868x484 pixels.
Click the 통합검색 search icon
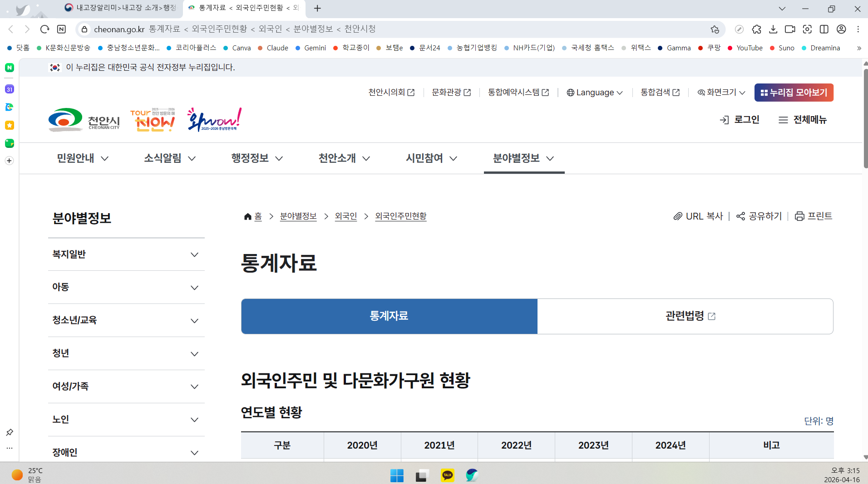click(676, 92)
